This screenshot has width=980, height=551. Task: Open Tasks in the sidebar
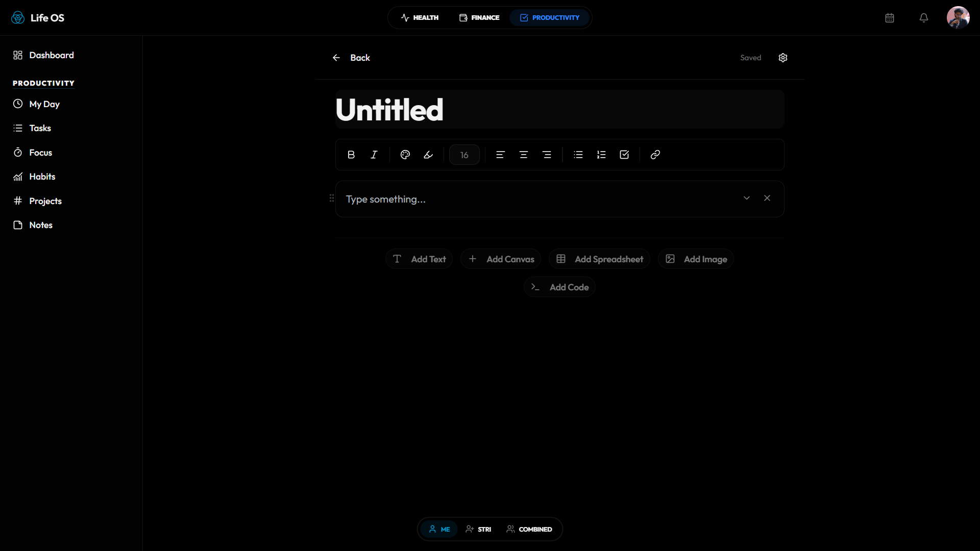pyautogui.click(x=32, y=128)
